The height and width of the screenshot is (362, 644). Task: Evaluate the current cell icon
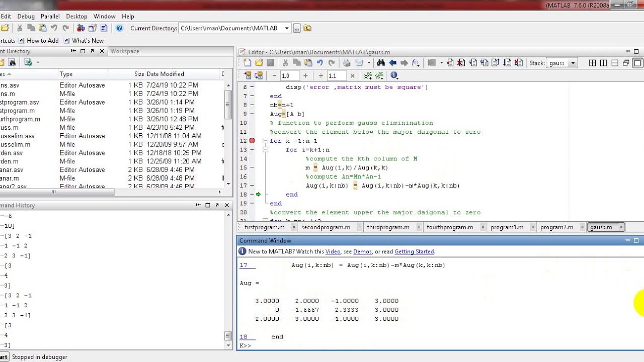pos(247,75)
